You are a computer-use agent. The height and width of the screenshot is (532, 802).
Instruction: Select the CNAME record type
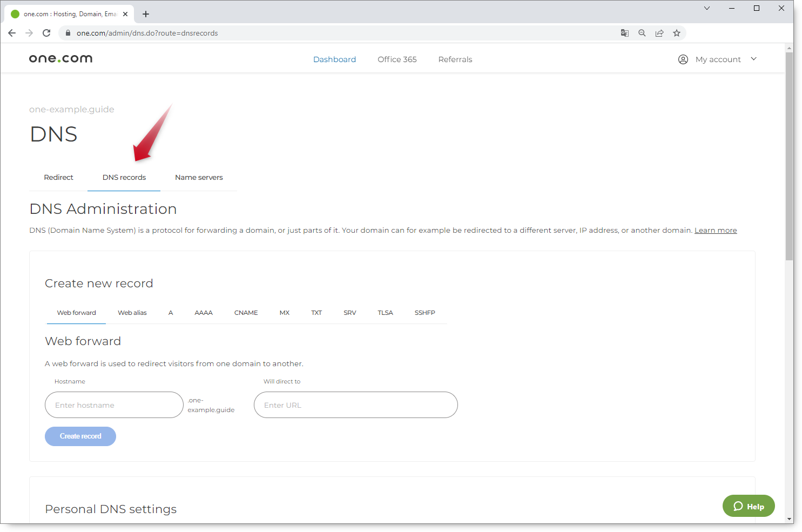pos(246,312)
